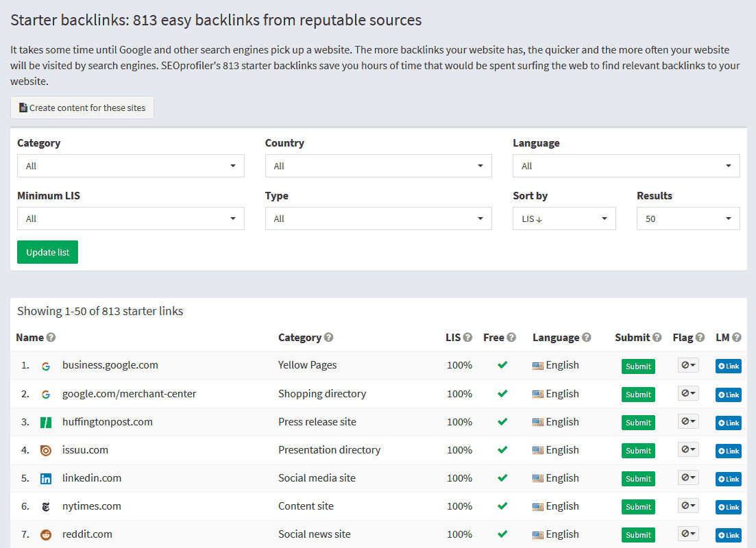Open the Category filter dropdown
The width and height of the screenshot is (756, 548).
click(130, 166)
